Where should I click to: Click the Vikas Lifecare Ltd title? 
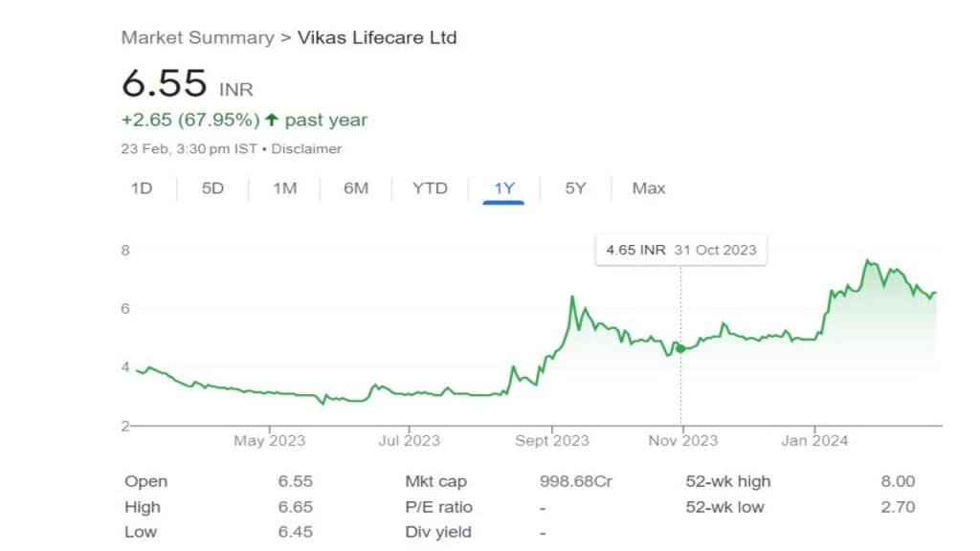tap(377, 38)
